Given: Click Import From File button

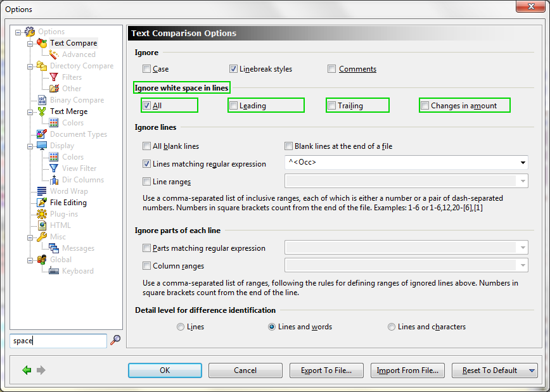Looking at the screenshot, I should (407, 370).
